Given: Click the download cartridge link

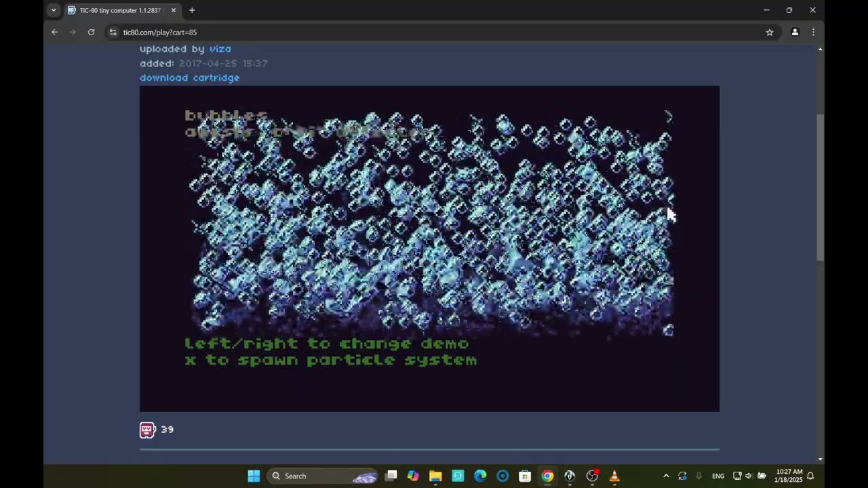Looking at the screenshot, I should point(189,78).
